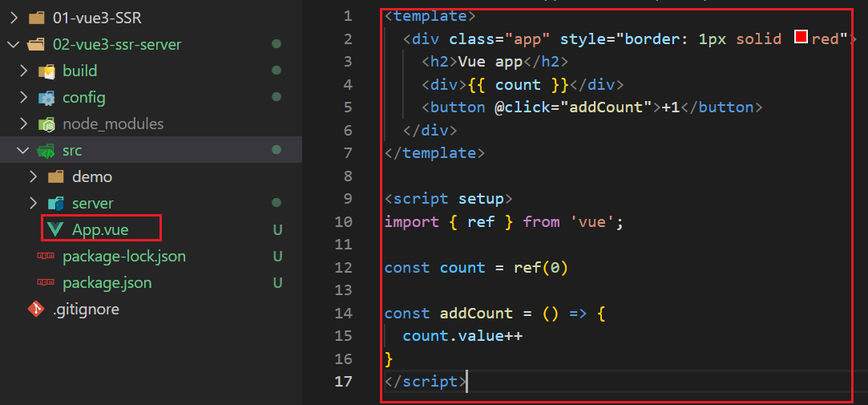Screen dimensions: 868x405
Task: Expand the config folder chevron
Action: 23,98
